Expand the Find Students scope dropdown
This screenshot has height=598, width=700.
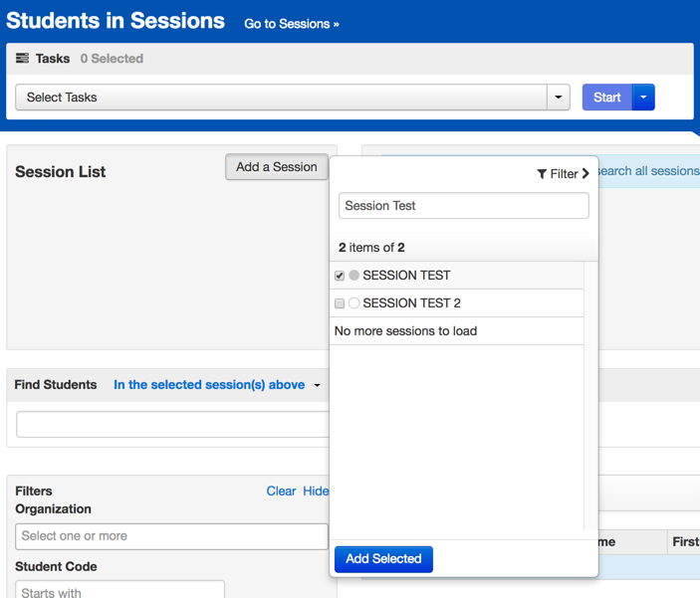click(318, 385)
